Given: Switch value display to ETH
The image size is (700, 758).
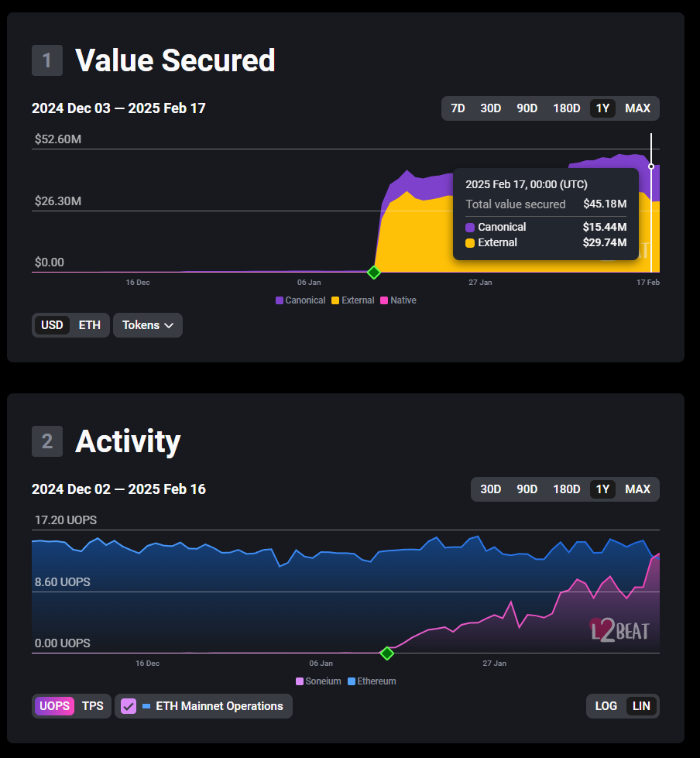Looking at the screenshot, I should point(89,325).
